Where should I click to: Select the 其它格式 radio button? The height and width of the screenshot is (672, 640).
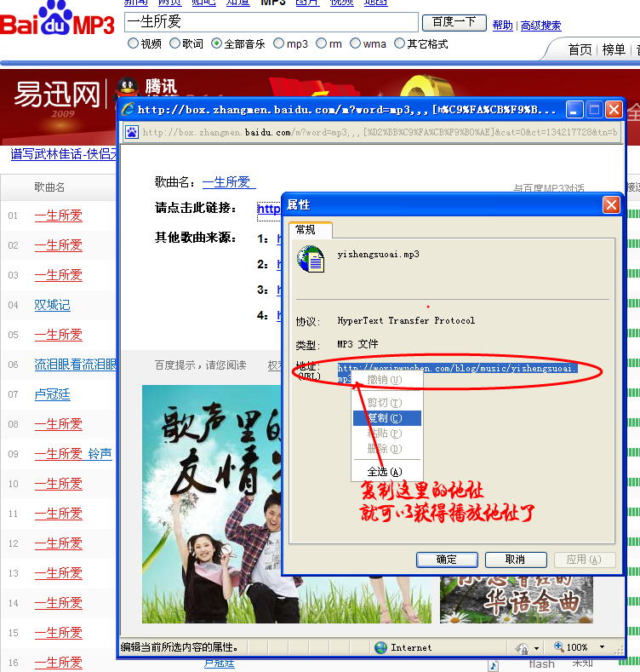399,43
